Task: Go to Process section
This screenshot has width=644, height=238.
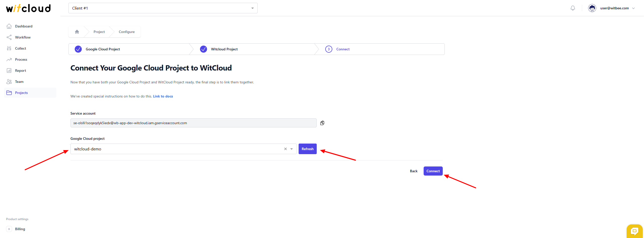Action: click(x=21, y=59)
